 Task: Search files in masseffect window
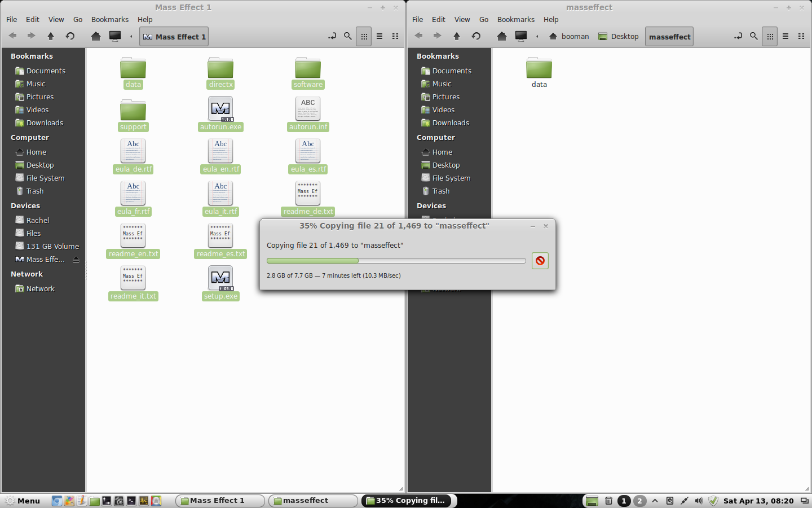(x=754, y=36)
